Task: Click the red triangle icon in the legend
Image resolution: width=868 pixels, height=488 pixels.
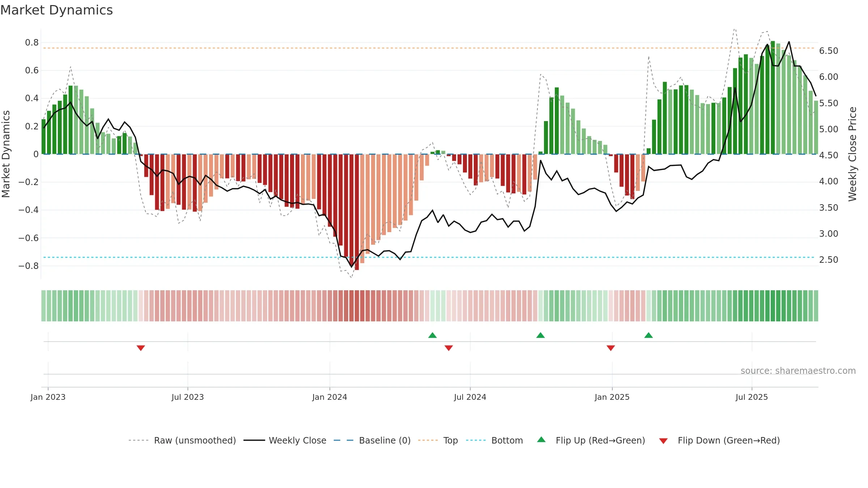Action: tap(663, 441)
